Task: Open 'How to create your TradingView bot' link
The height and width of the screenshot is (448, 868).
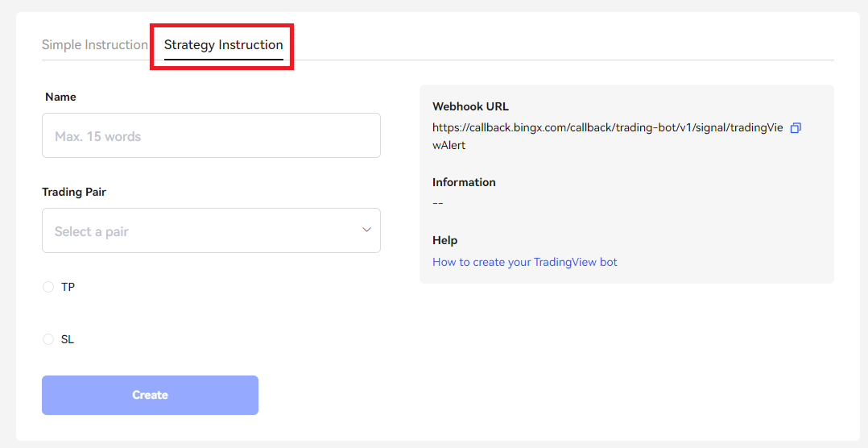Action: tap(525, 262)
